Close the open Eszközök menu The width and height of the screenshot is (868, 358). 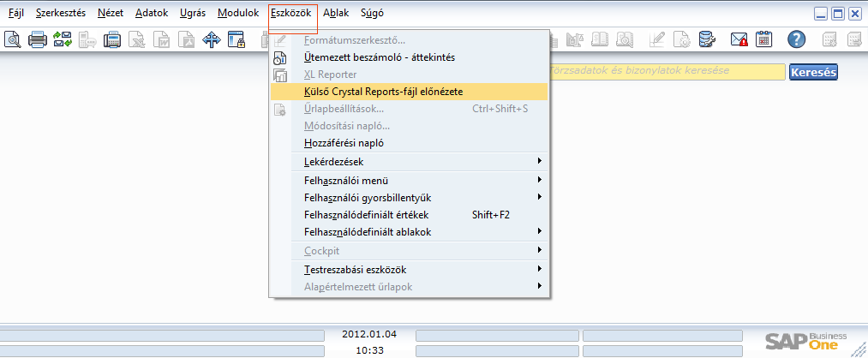(x=291, y=13)
